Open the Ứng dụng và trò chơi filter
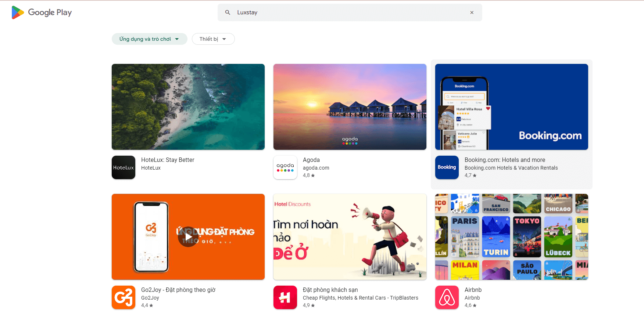The height and width of the screenshot is (315, 644). pyautogui.click(x=149, y=39)
